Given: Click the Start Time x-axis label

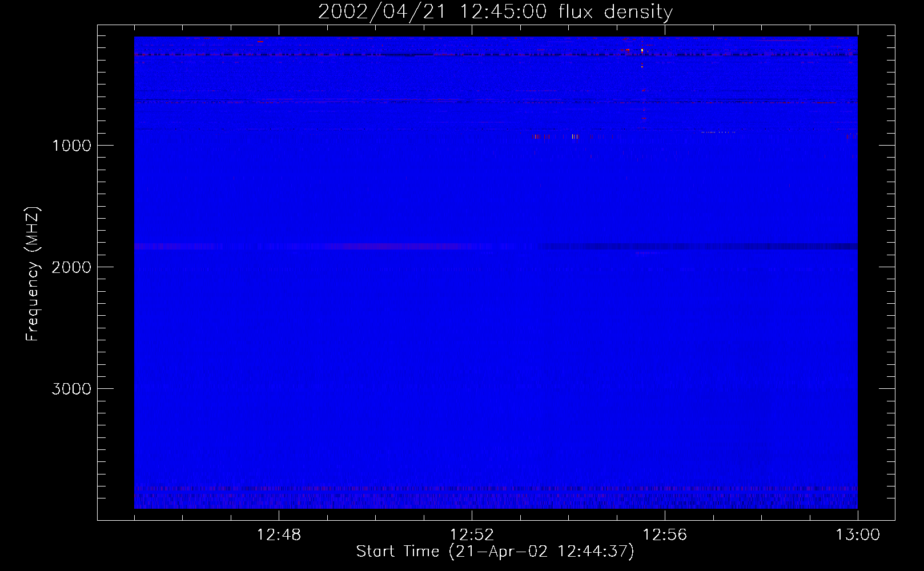Looking at the screenshot, I should click(495, 552).
